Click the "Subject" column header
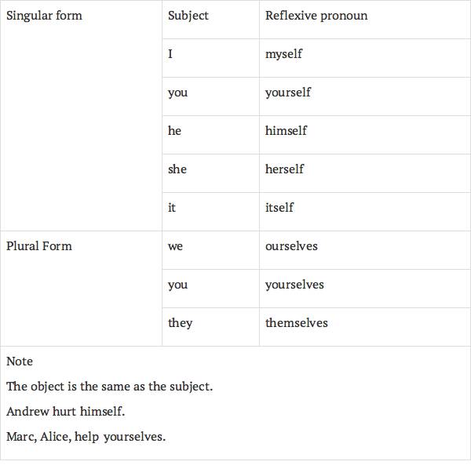The height and width of the screenshot is (476, 471). pos(188,16)
